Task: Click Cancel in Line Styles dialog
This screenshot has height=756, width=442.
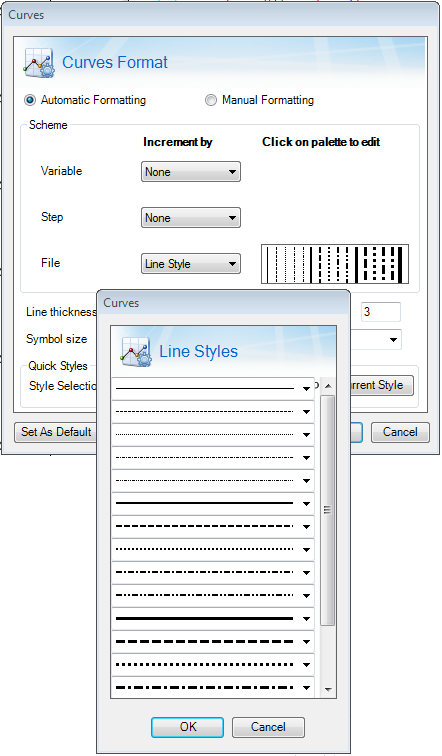Action: tap(268, 727)
